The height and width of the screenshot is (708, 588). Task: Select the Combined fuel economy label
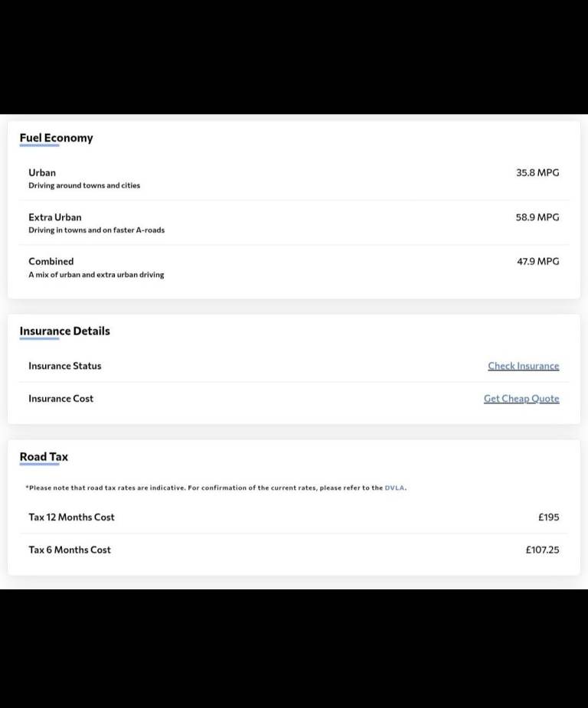click(51, 261)
